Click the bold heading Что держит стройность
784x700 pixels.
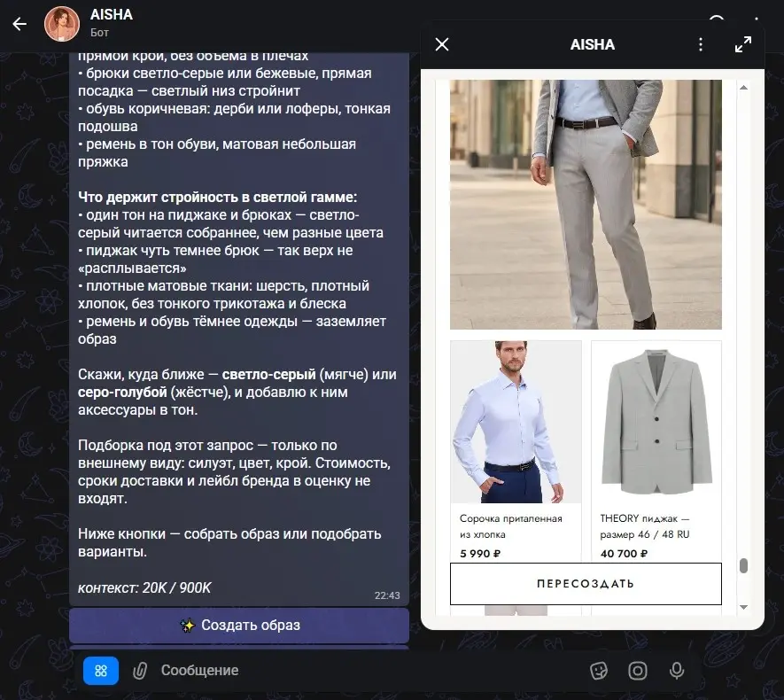[218, 197]
